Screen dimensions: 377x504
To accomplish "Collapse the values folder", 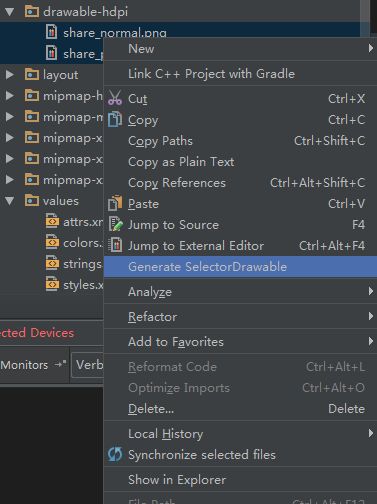I will pyautogui.click(x=10, y=201).
